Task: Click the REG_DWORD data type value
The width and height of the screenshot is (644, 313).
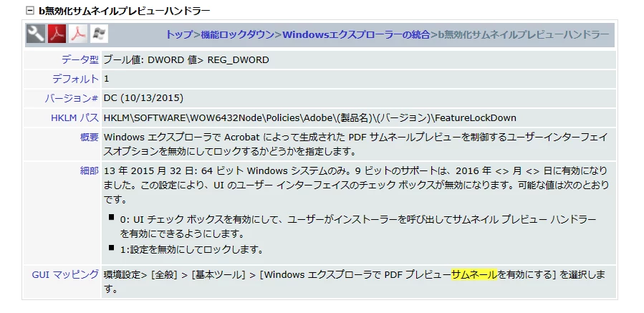Action: pos(239,60)
